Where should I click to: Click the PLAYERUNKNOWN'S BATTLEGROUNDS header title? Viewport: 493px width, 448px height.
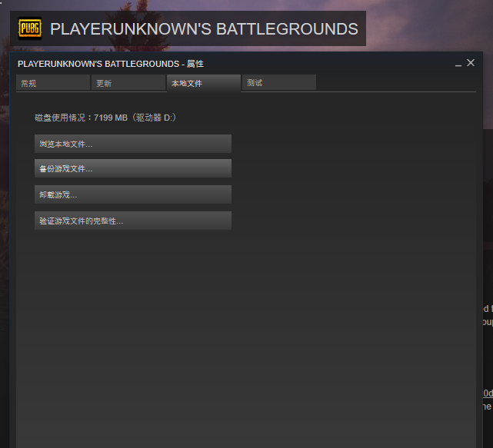[204, 29]
